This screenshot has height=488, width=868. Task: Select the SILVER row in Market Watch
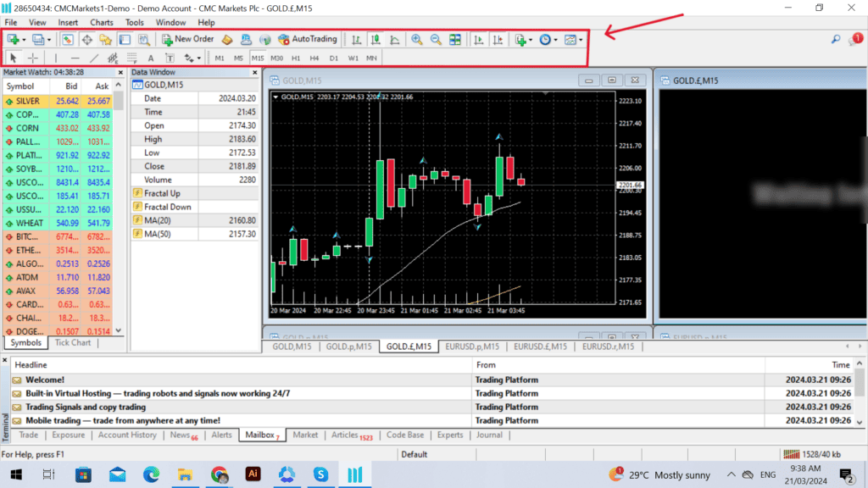[28, 101]
